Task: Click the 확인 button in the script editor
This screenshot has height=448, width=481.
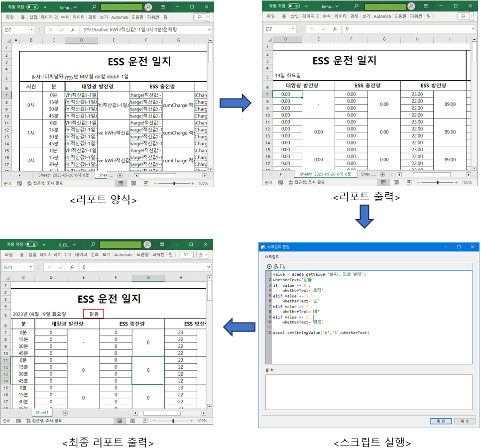Action: (441, 421)
